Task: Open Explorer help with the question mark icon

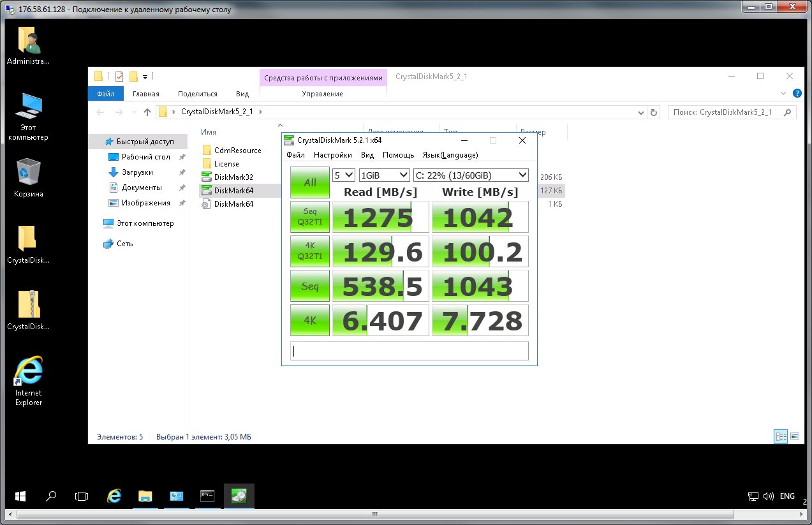Action: pos(797,93)
